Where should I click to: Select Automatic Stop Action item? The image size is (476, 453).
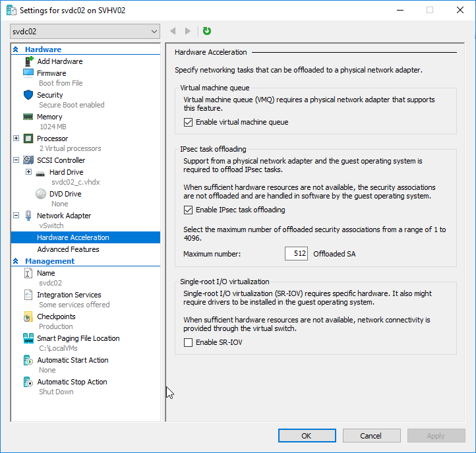(x=73, y=382)
